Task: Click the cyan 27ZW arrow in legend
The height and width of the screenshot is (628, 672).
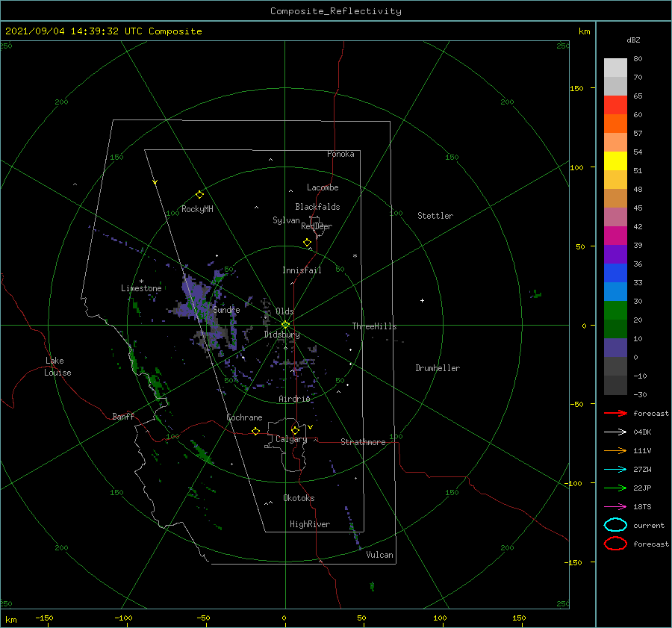Action: point(615,470)
